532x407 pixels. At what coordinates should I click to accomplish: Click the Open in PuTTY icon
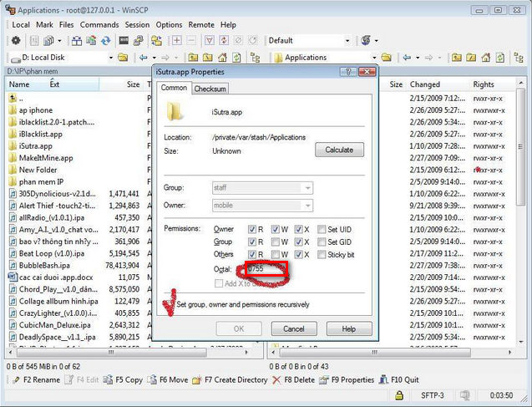pyautogui.click(x=138, y=41)
